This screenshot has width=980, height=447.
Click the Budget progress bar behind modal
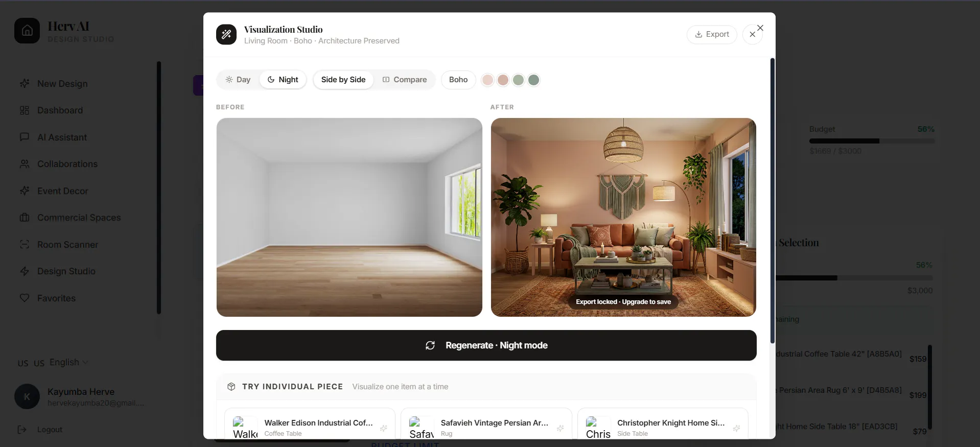(872, 141)
